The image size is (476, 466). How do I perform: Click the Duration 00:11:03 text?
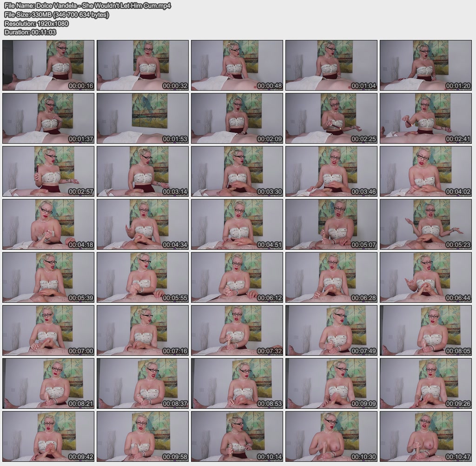pos(30,32)
